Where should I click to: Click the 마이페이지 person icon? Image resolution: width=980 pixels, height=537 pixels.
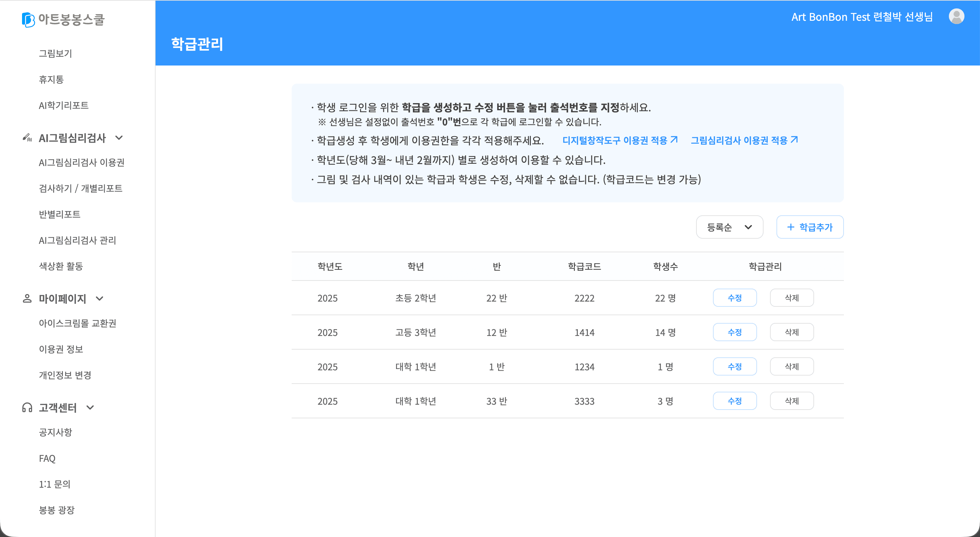click(27, 299)
